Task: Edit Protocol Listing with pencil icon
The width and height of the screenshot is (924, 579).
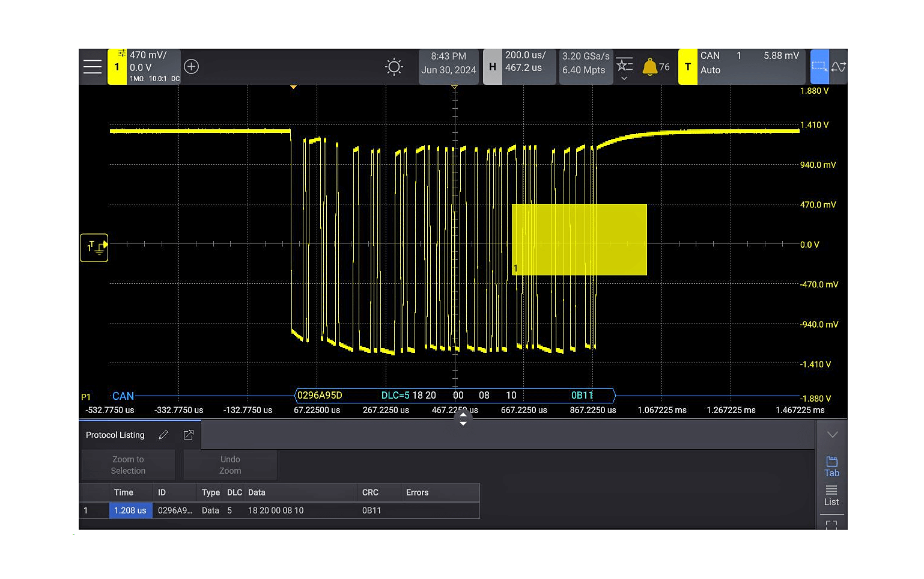Action: (163, 435)
